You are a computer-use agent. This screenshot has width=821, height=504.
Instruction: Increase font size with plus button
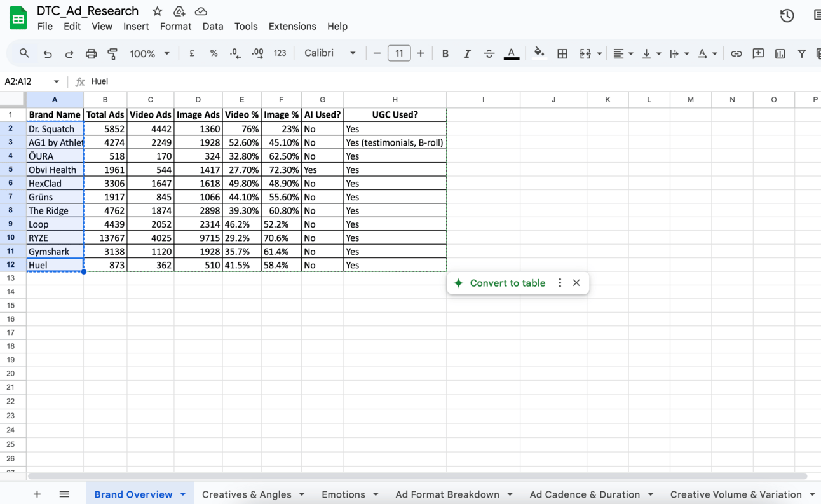point(421,53)
